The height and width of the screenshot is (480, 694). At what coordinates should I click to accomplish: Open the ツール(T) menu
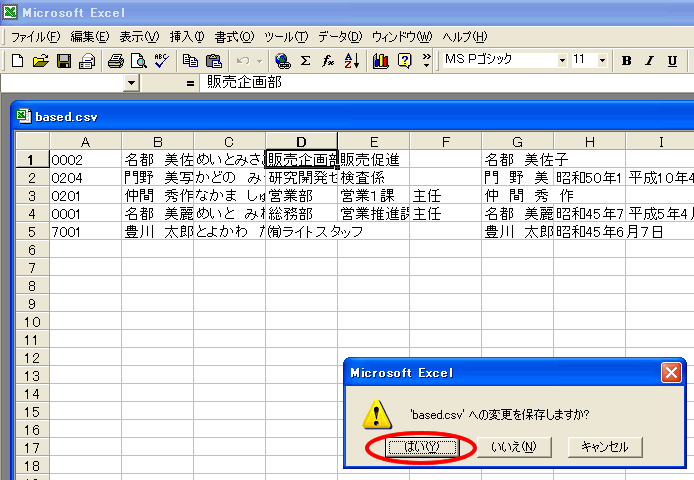(286, 37)
